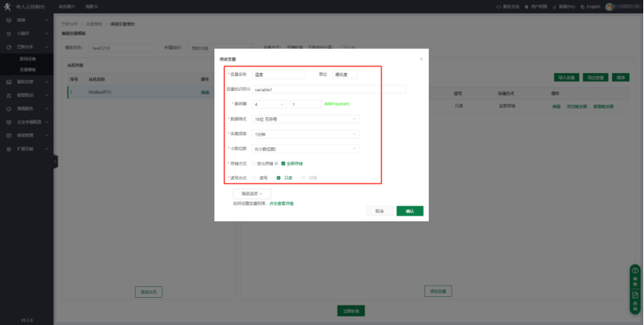Click the 取消 button

379,210
